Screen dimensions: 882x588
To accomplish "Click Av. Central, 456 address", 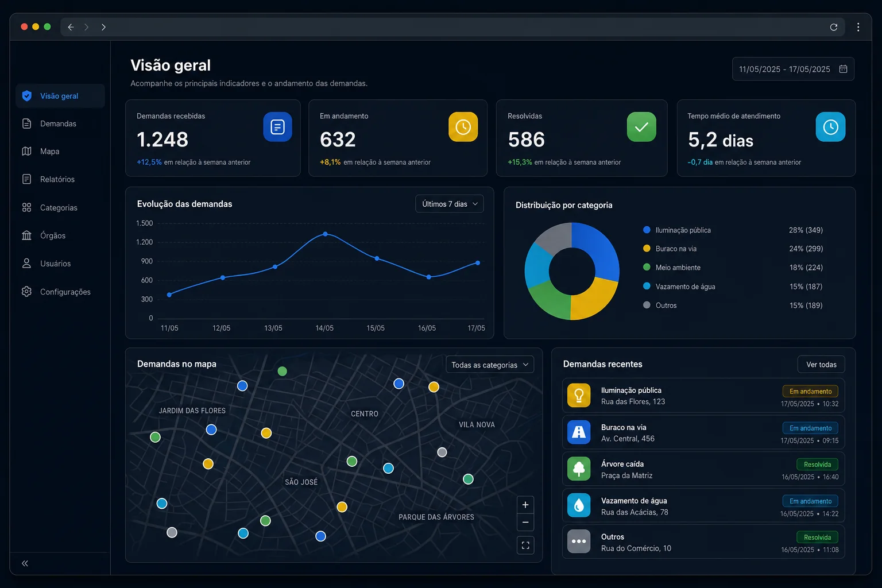I will click(x=628, y=439).
